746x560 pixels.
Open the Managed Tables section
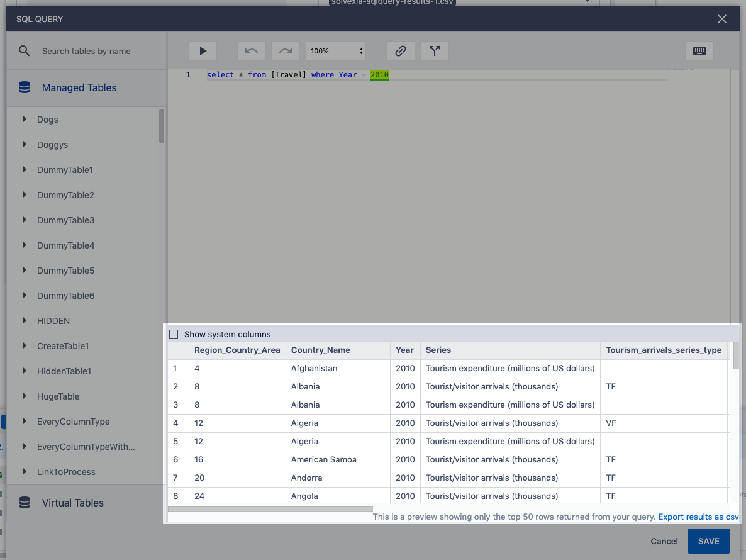[x=79, y=88]
